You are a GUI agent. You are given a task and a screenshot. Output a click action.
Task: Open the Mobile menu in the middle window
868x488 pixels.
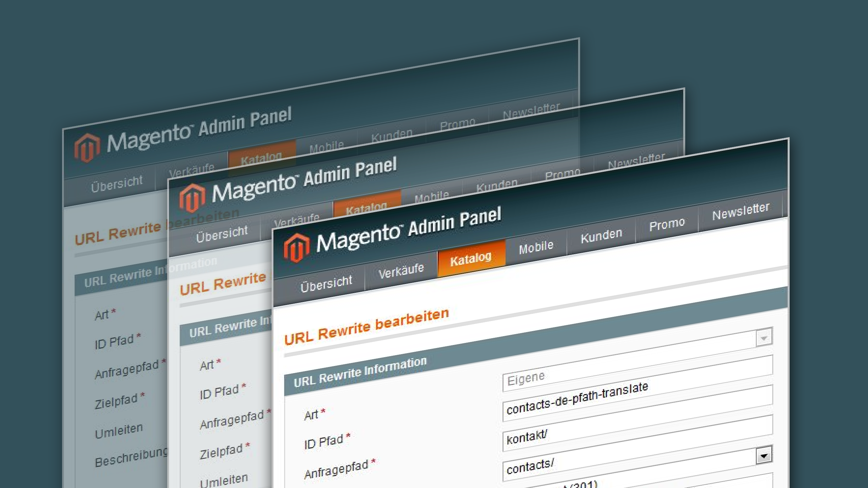pos(432,197)
